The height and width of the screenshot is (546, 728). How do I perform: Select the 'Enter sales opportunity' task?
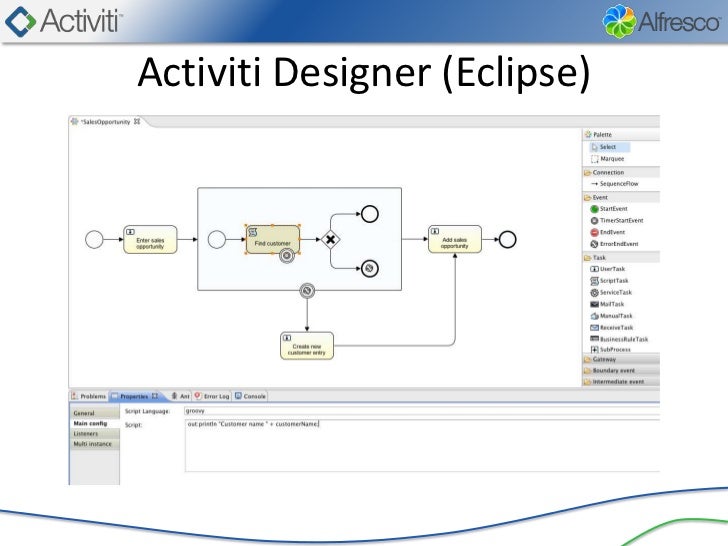pyautogui.click(x=150, y=240)
